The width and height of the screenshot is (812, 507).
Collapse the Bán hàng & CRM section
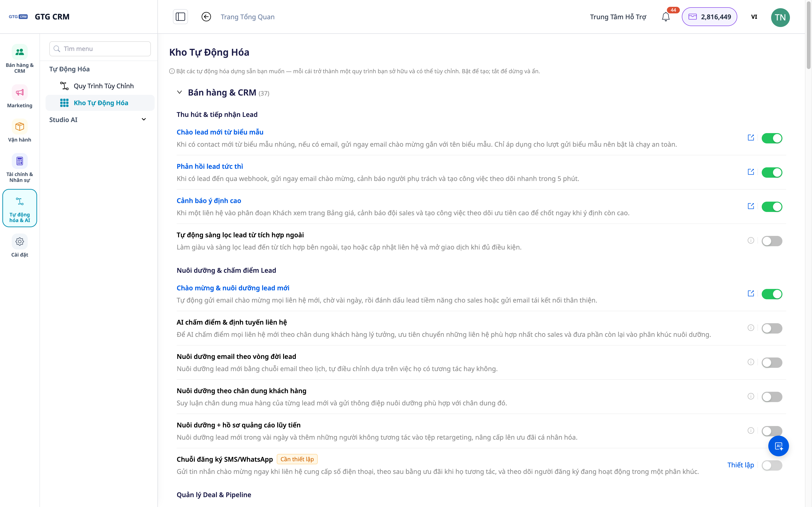click(180, 92)
